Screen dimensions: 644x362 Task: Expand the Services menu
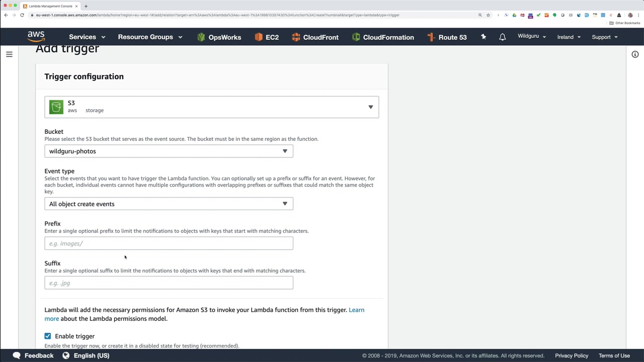tap(87, 37)
